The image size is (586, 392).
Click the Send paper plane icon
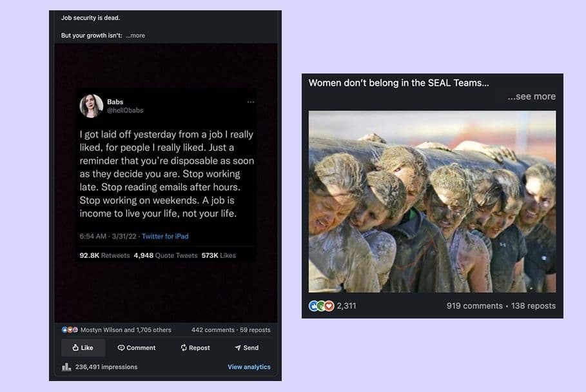pos(237,348)
